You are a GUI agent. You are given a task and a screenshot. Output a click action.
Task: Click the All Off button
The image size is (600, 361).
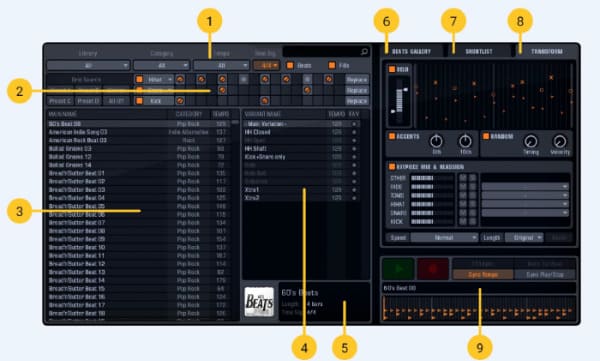[x=116, y=101]
